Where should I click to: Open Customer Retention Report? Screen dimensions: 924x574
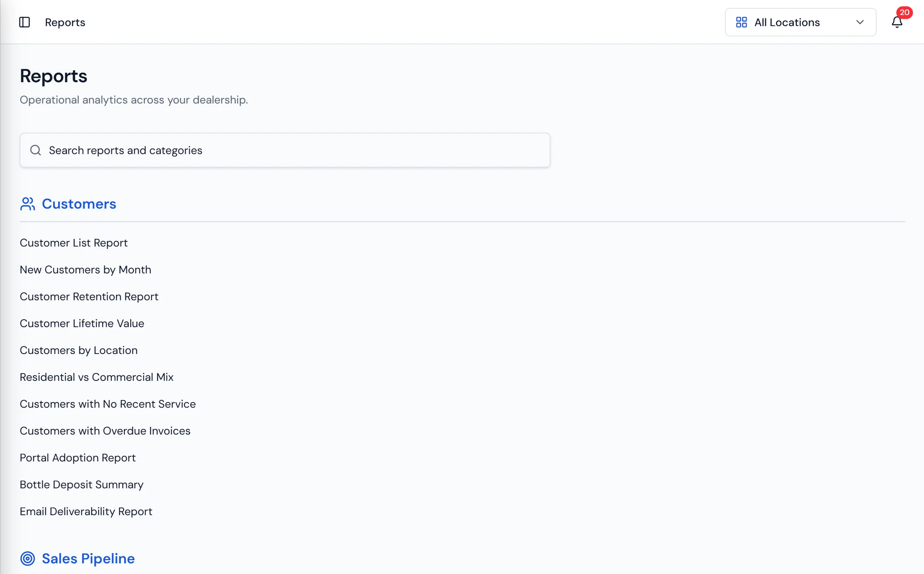(89, 296)
